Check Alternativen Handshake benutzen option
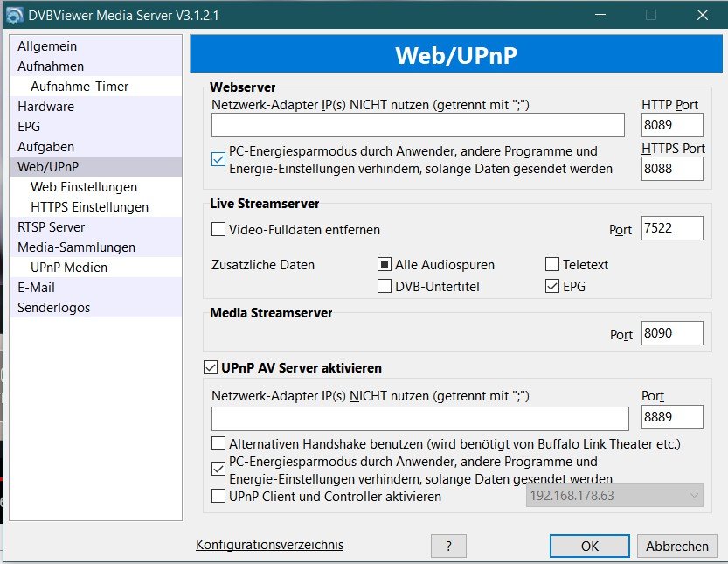 click(x=218, y=443)
